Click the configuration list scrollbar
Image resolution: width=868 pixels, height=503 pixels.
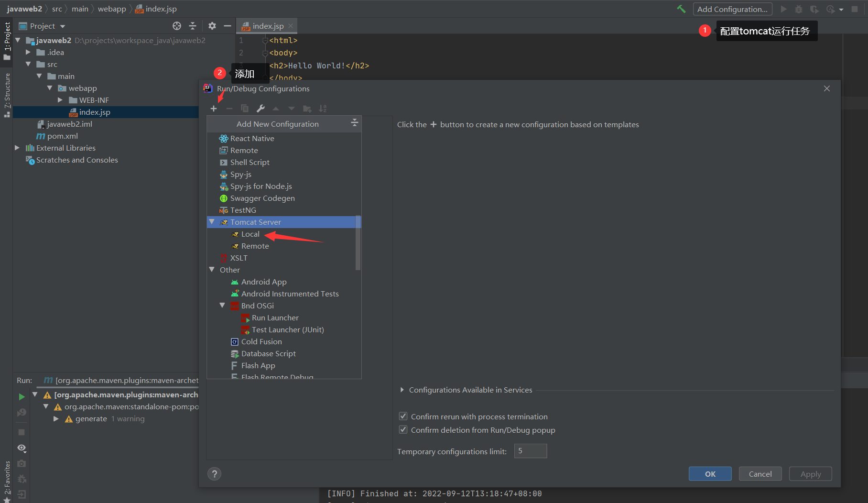tap(358, 244)
